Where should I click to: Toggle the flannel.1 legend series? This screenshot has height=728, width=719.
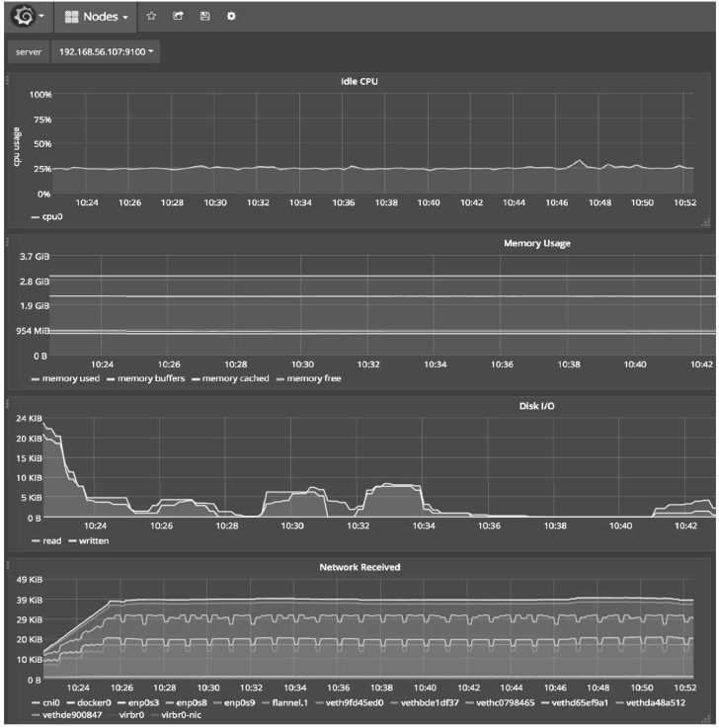coord(285,702)
